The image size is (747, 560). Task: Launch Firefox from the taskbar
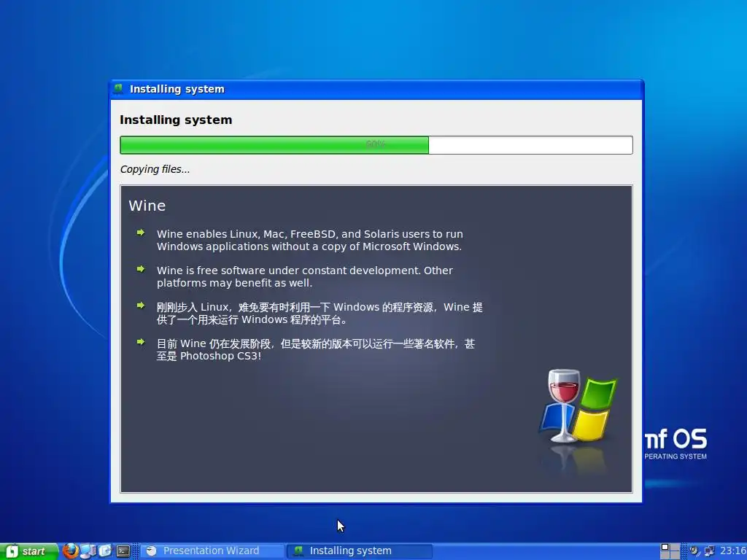click(71, 551)
